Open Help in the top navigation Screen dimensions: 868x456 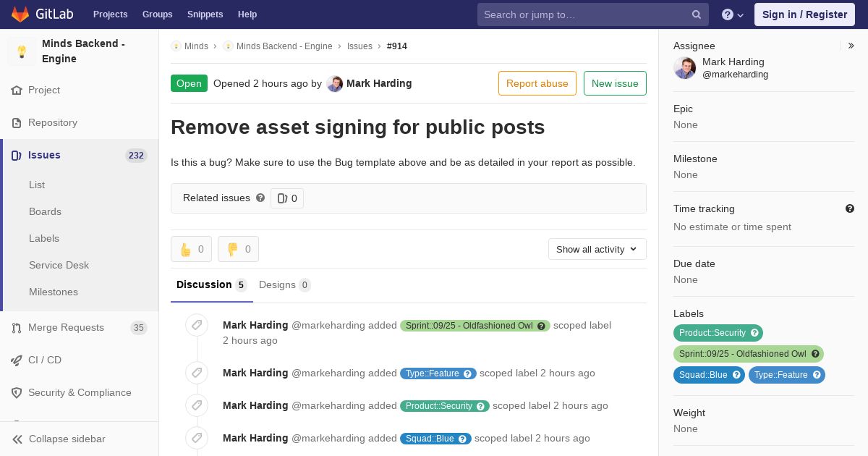(247, 14)
